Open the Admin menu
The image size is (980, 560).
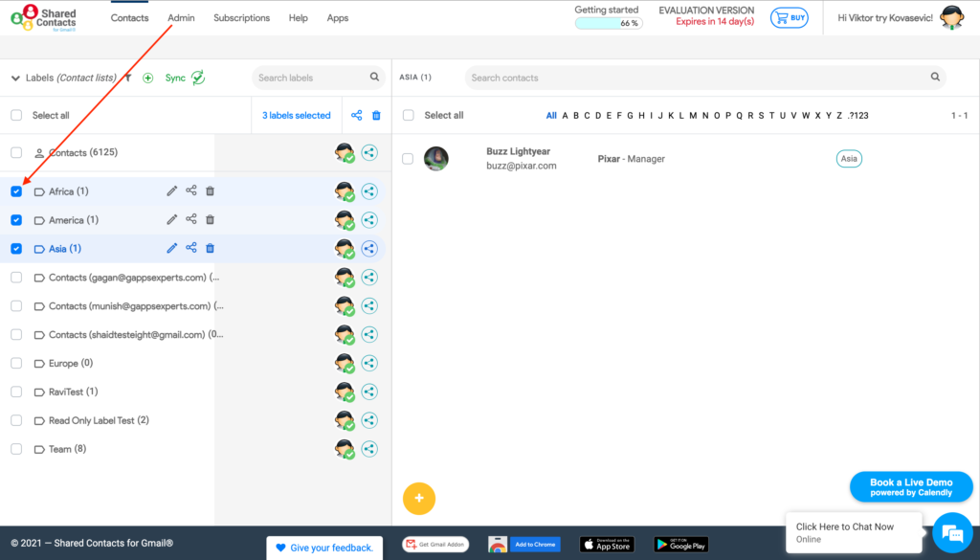pos(181,18)
